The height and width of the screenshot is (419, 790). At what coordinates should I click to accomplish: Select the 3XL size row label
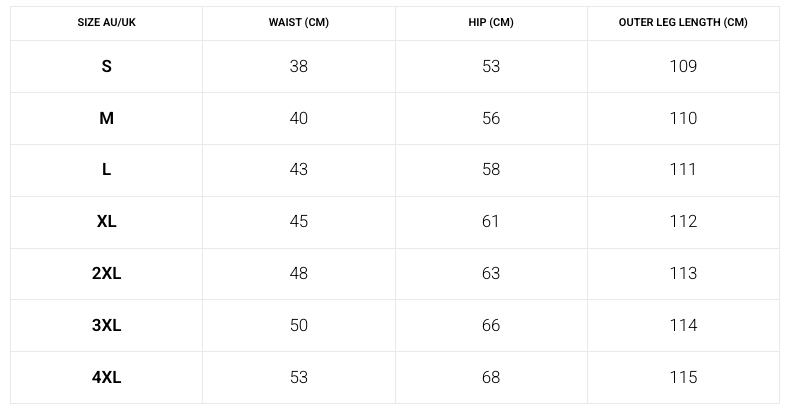(106, 325)
